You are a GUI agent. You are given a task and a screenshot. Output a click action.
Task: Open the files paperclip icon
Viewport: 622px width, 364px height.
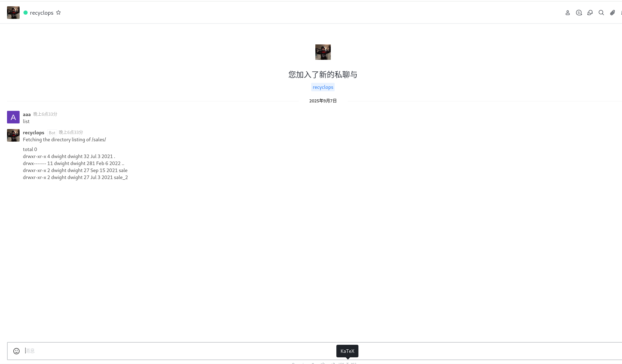(612, 13)
